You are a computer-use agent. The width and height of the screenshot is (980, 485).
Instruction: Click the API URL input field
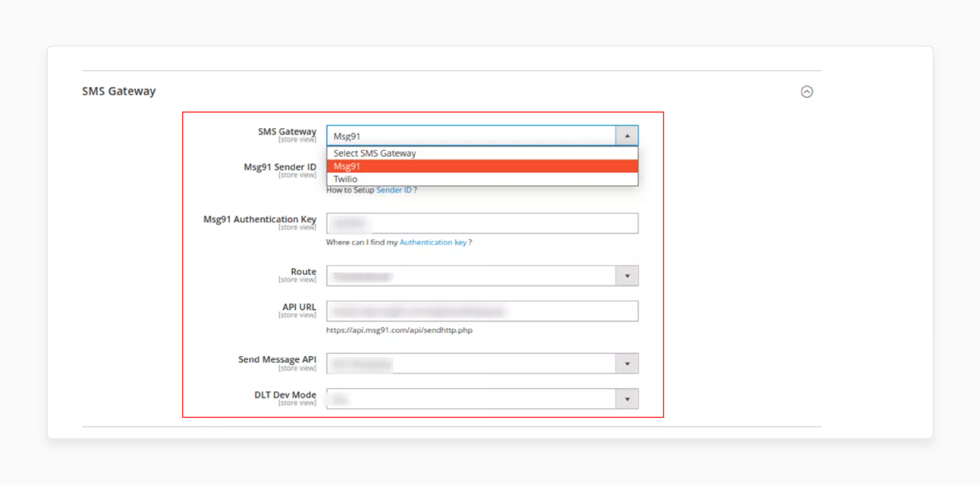(x=482, y=311)
